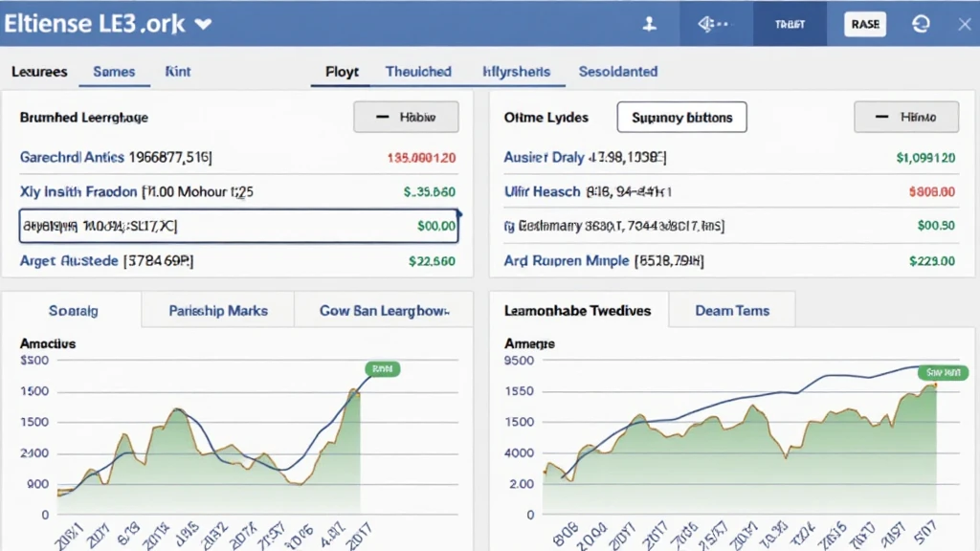
Task: Open the Deam Tems chart tab
Action: click(732, 311)
